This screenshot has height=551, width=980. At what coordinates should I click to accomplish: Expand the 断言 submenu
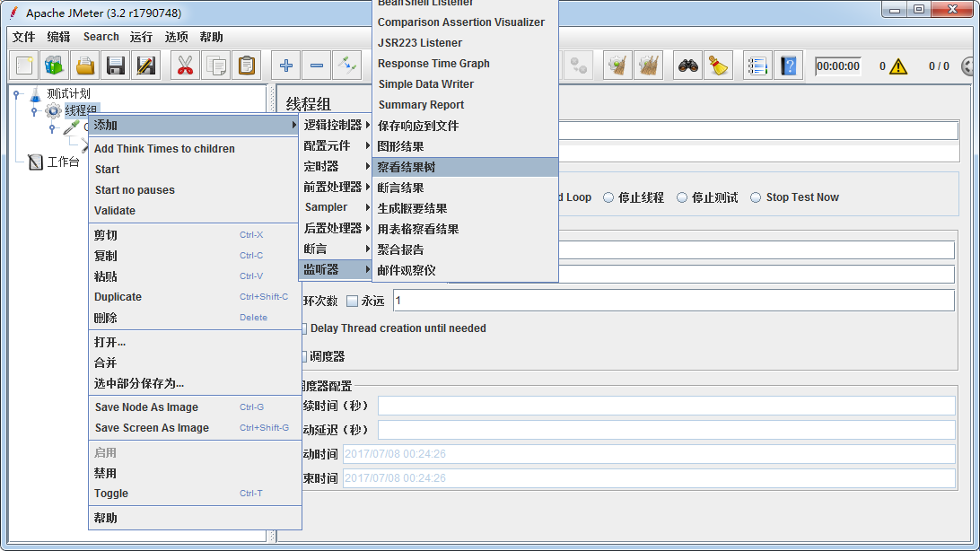pyautogui.click(x=337, y=249)
